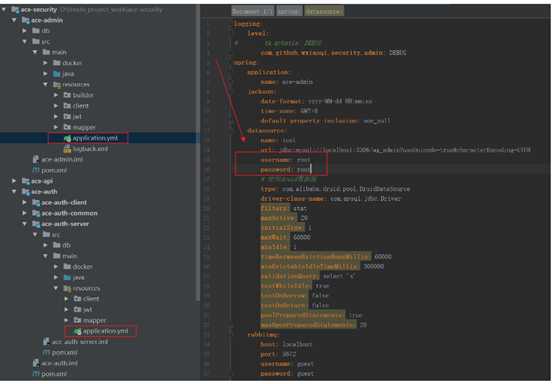Click the ace-security project root icon

15,10
